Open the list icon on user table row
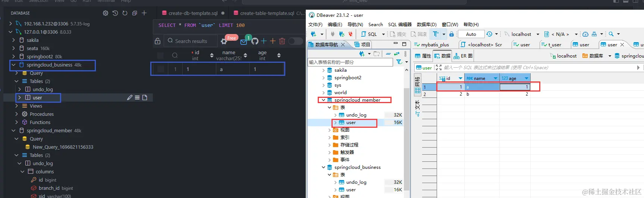This screenshot has width=644, height=198. coord(137,98)
